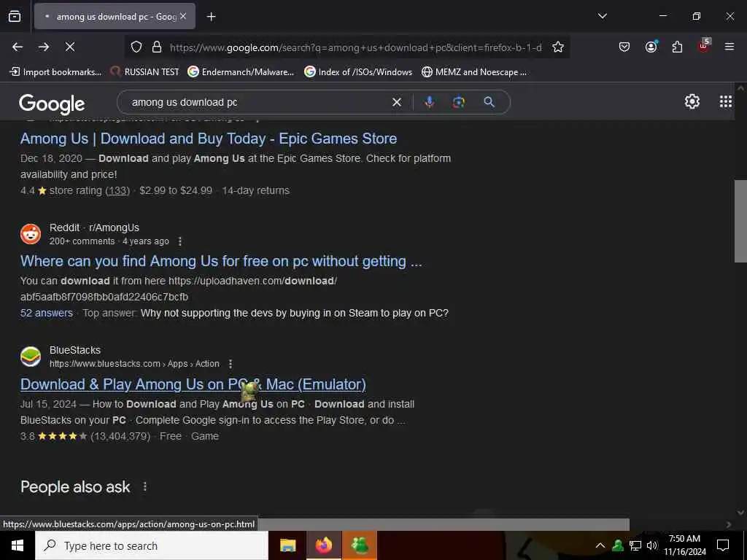Start voice search with microphone
The image size is (747, 560).
pyautogui.click(x=429, y=102)
